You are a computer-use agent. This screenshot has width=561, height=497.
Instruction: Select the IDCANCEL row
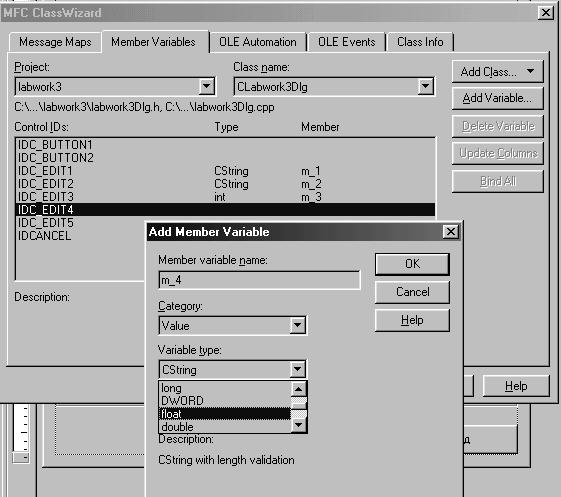[x=81, y=236]
